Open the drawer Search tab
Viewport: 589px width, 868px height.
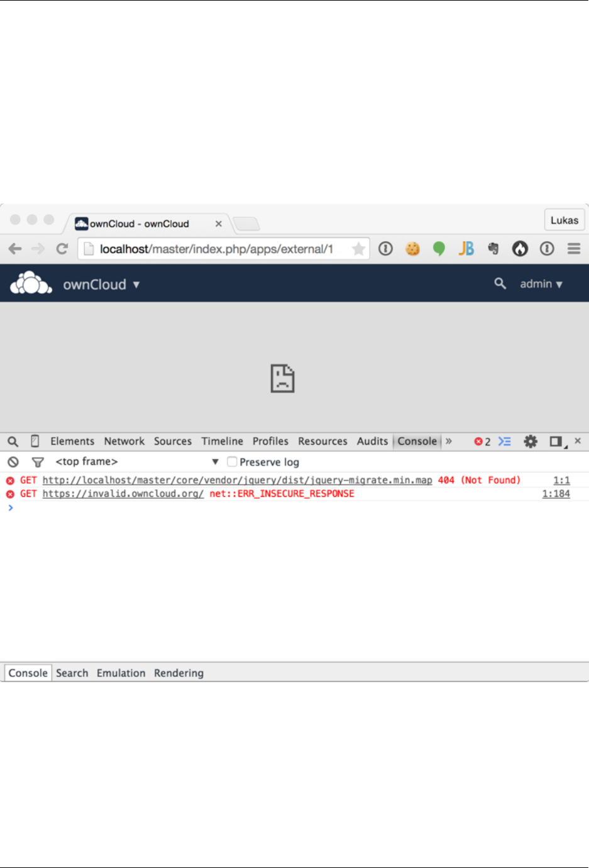(x=72, y=673)
